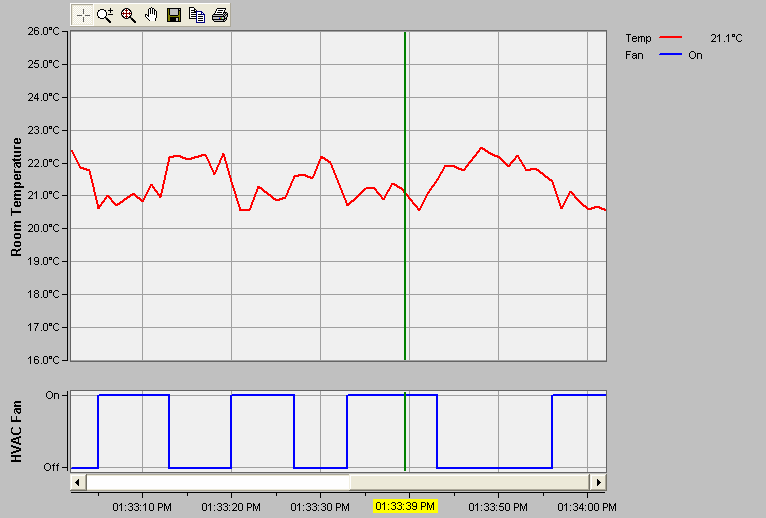The width and height of the screenshot is (766, 518).
Task: Click the Fan legend entry
Action: click(634, 55)
